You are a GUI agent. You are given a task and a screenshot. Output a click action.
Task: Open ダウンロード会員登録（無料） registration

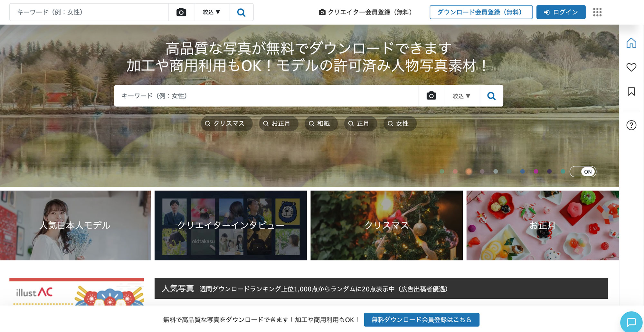pos(481,12)
